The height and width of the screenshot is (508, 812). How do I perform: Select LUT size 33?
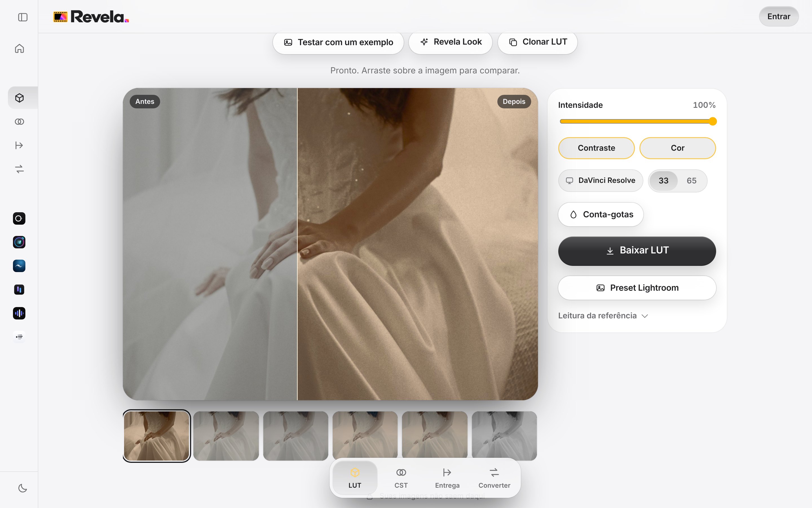663,181
